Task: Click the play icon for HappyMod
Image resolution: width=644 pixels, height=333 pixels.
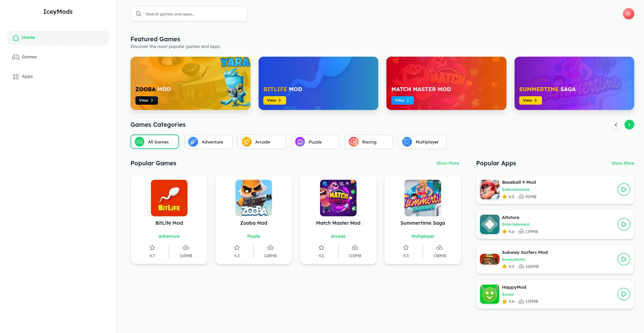Action: [624, 294]
